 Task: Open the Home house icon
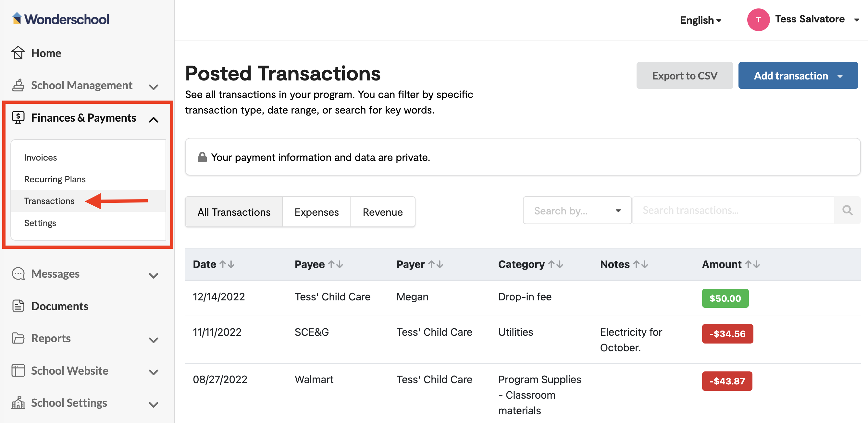[x=18, y=53]
